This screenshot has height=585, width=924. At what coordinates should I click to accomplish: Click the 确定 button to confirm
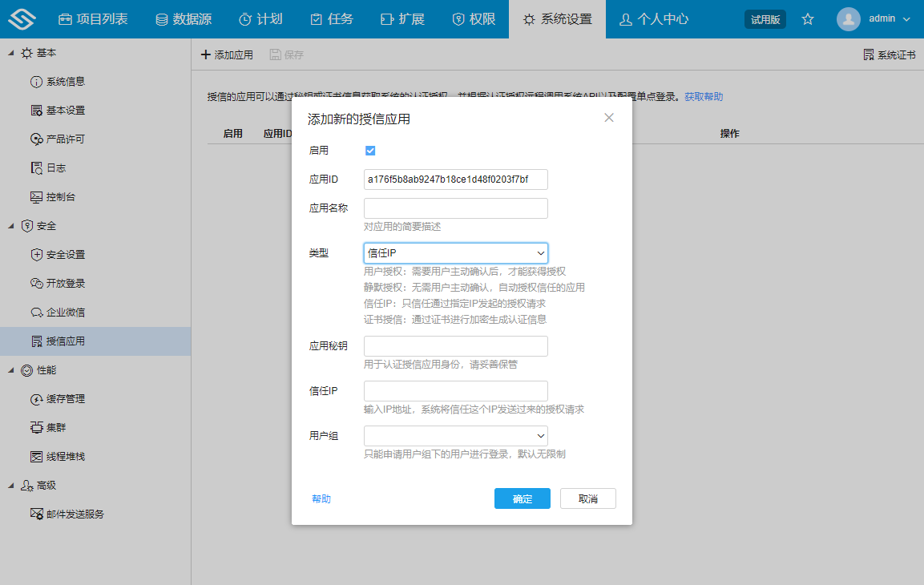pos(522,498)
